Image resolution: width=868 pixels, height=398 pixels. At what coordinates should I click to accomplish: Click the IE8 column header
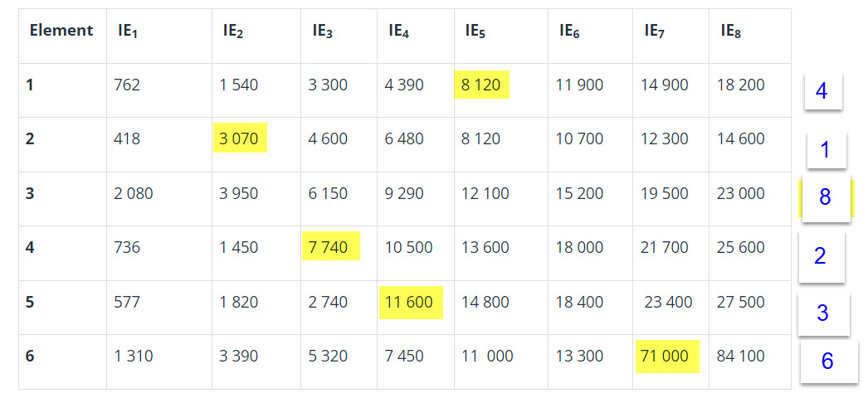(730, 31)
